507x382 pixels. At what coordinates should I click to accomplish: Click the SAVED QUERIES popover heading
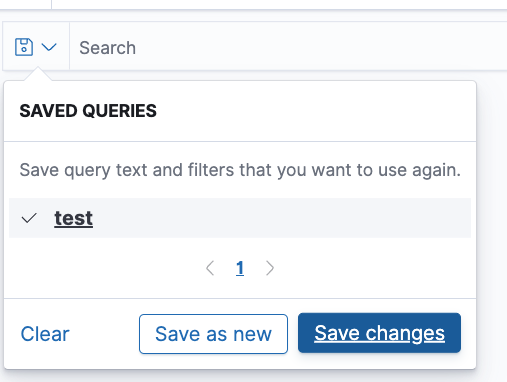88,111
